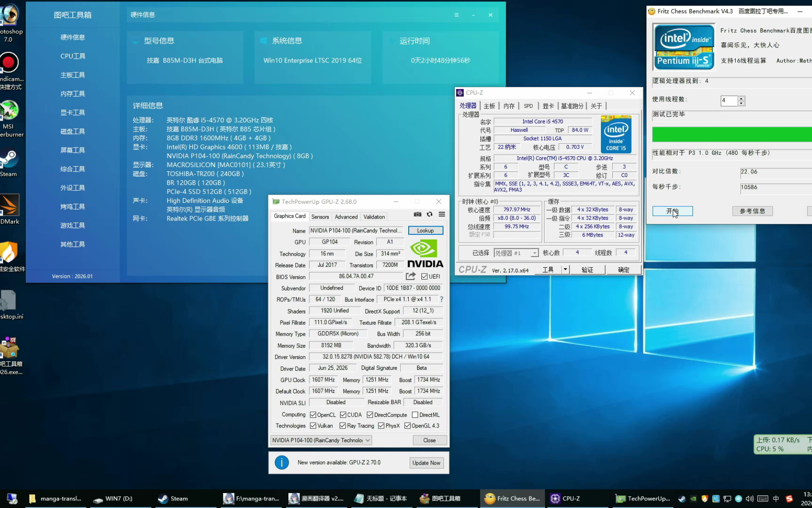Click the Steam icon in system tray
Viewport: 812px width, 508px height.
[x=682, y=499]
